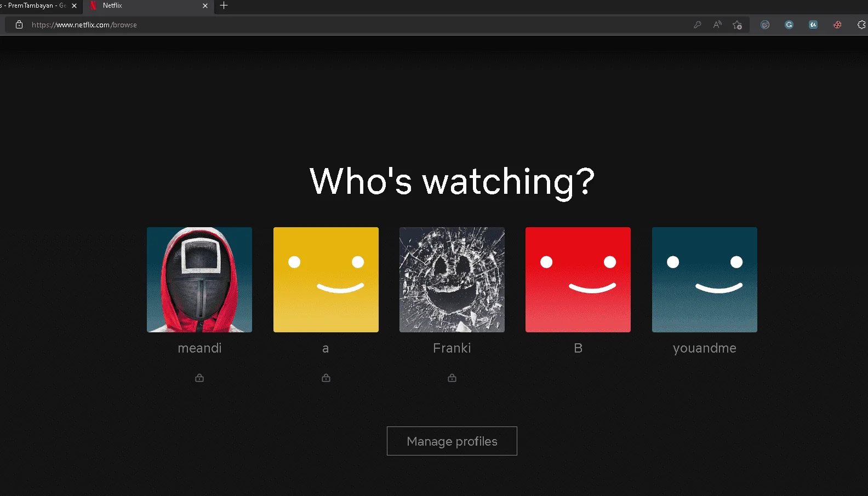The height and width of the screenshot is (496, 868).
Task: Click the Netflix favicon on tab
Action: tap(93, 5)
